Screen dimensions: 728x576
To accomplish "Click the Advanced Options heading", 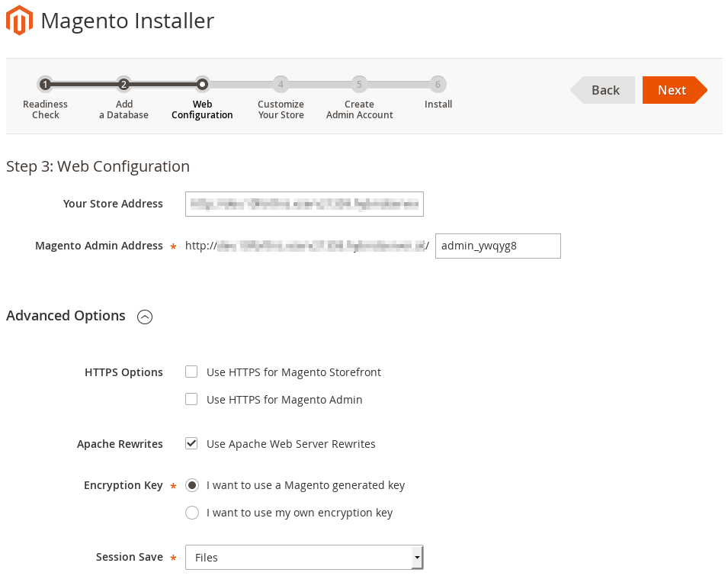I will [66, 316].
